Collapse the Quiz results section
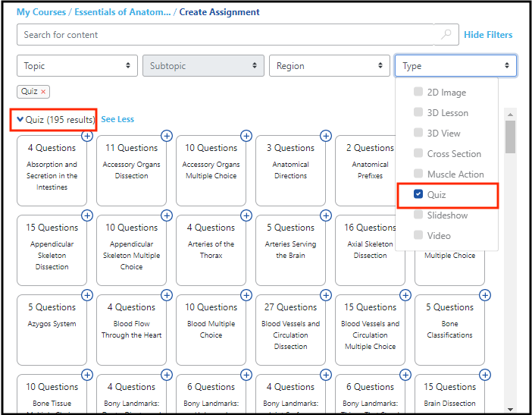Image resolution: width=532 pixels, height=415 pixels. tap(20, 119)
